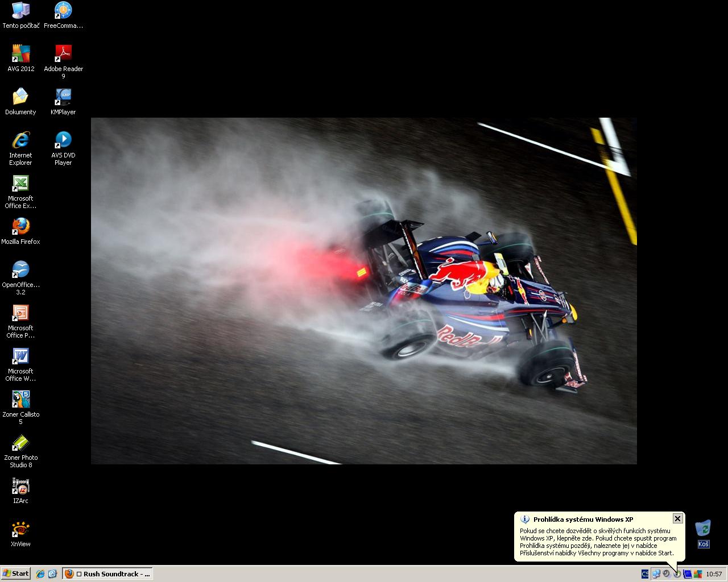Screen dimensions: 728x582
Task: Launch FreeCommander from the desktop
Action: [x=63, y=15]
